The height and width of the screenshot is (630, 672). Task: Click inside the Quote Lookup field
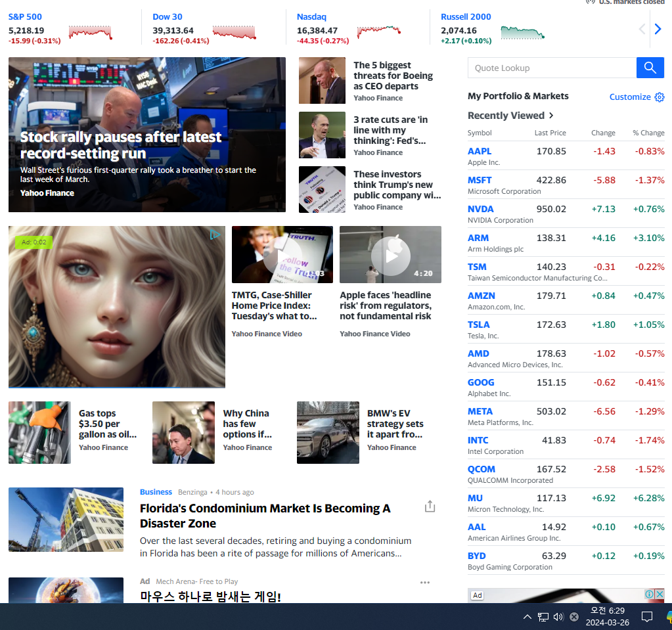tap(552, 68)
